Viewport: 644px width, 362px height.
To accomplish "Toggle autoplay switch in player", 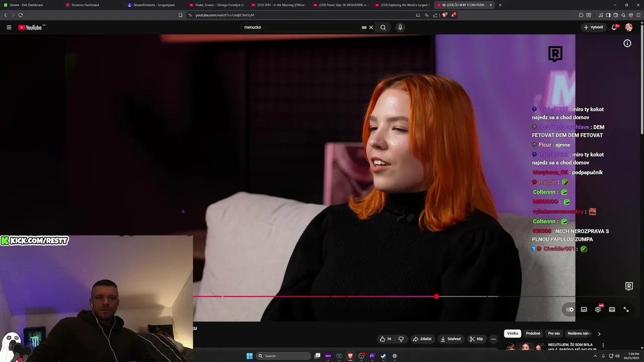I will [570, 309].
